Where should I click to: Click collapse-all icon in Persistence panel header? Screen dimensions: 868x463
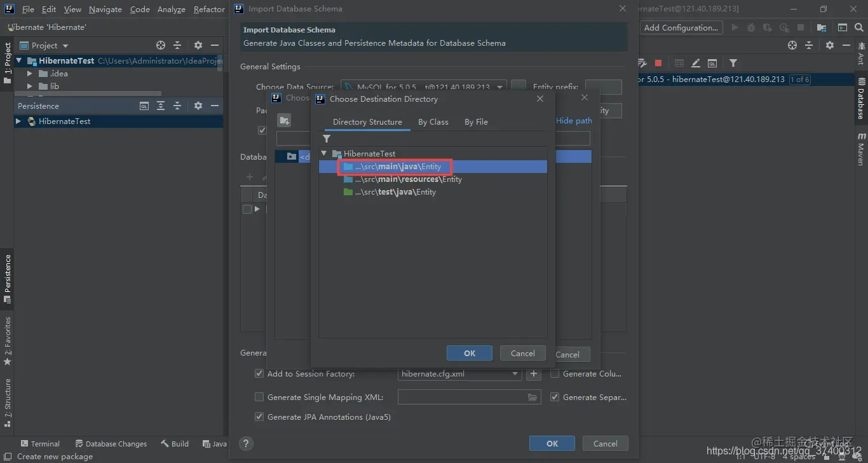(177, 106)
